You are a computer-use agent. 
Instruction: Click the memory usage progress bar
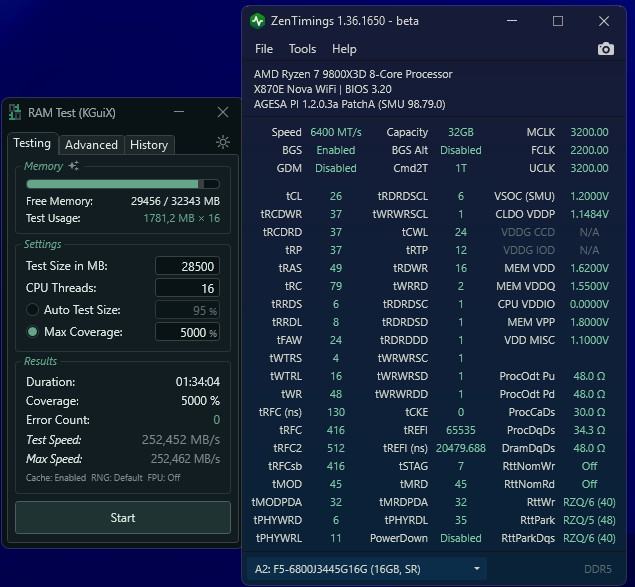coord(123,184)
